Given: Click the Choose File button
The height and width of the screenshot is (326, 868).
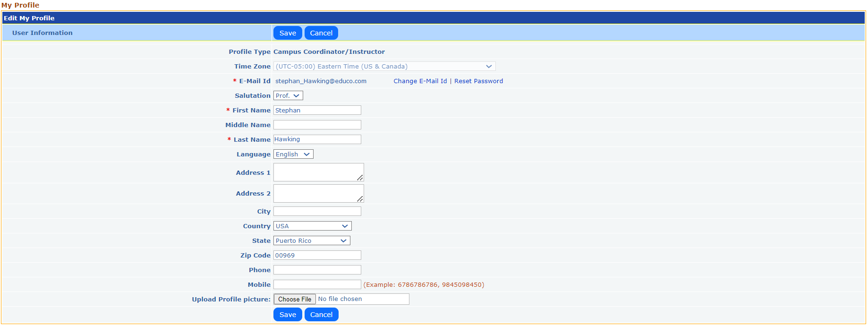Looking at the screenshot, I should pos(295,300).
